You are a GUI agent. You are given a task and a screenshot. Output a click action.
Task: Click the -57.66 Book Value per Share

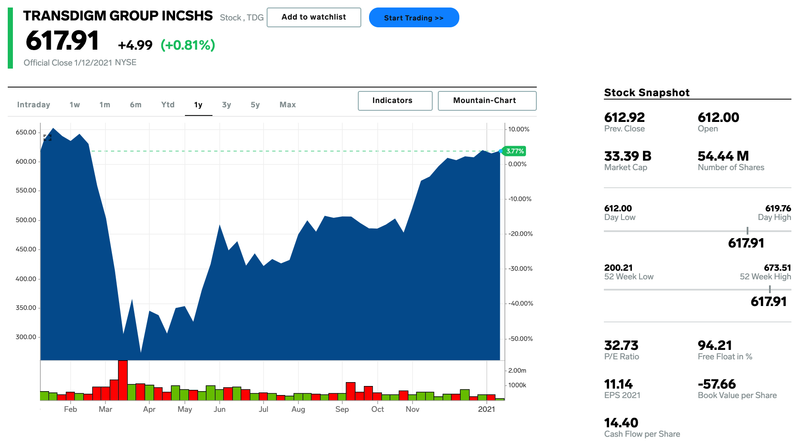717,384
